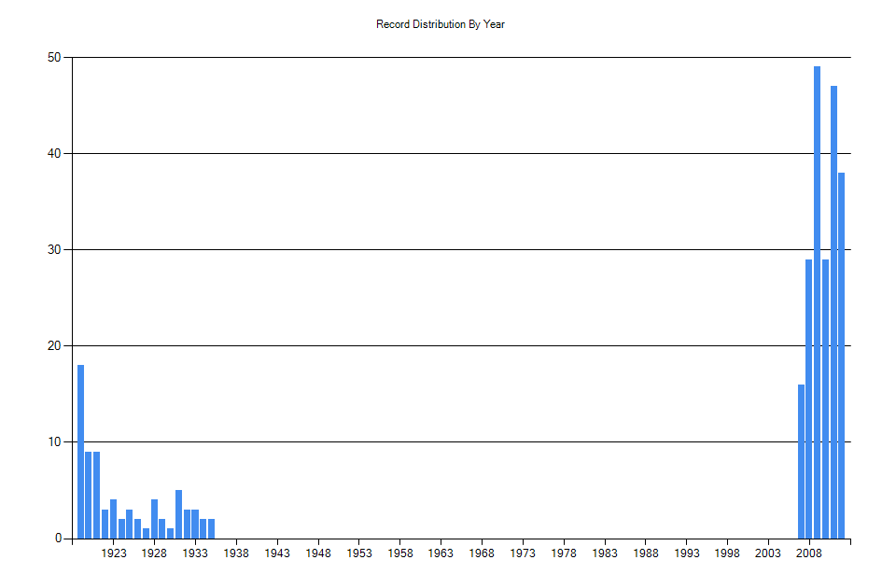
Task: Click the x-axis label 1928
Action: 154,553
